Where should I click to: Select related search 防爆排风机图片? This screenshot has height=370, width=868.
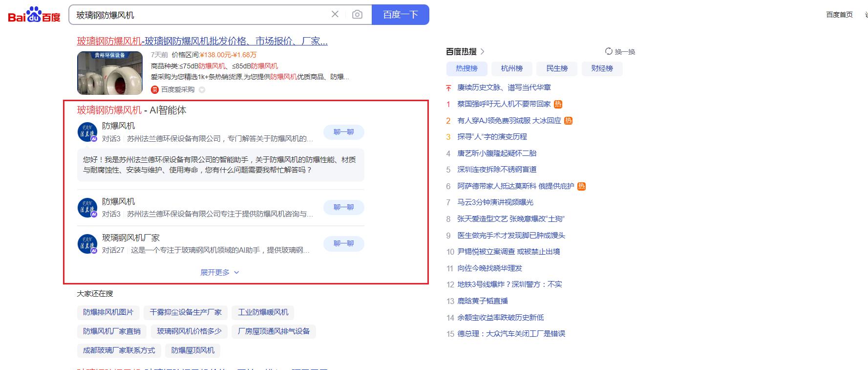click(x=108, y=312)
